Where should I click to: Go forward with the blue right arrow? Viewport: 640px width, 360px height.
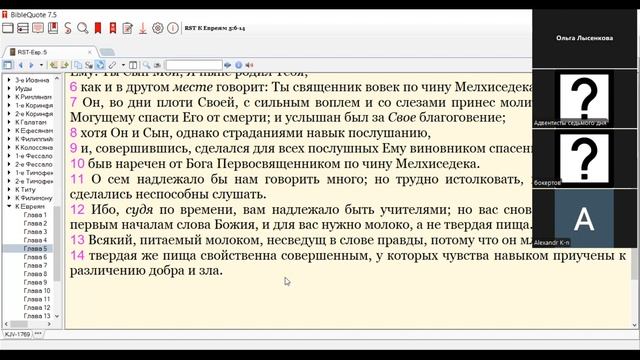coord(31,65)
